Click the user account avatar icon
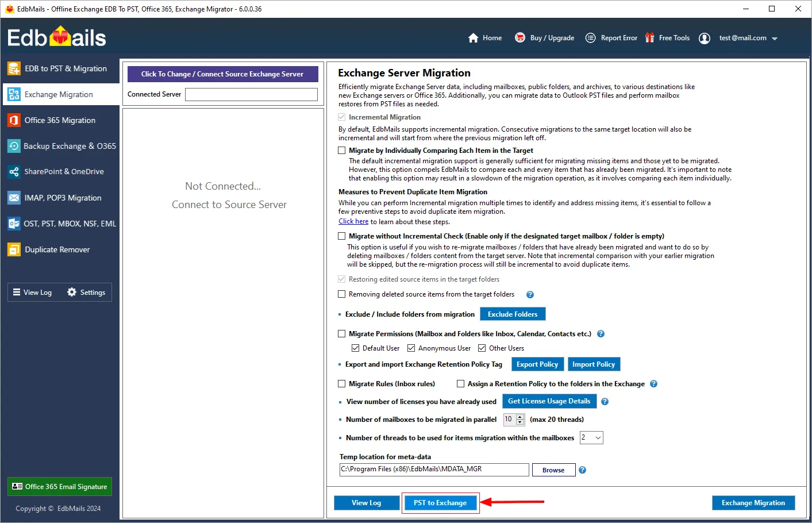This screenshot has height=523, width=812. point(705,39)
